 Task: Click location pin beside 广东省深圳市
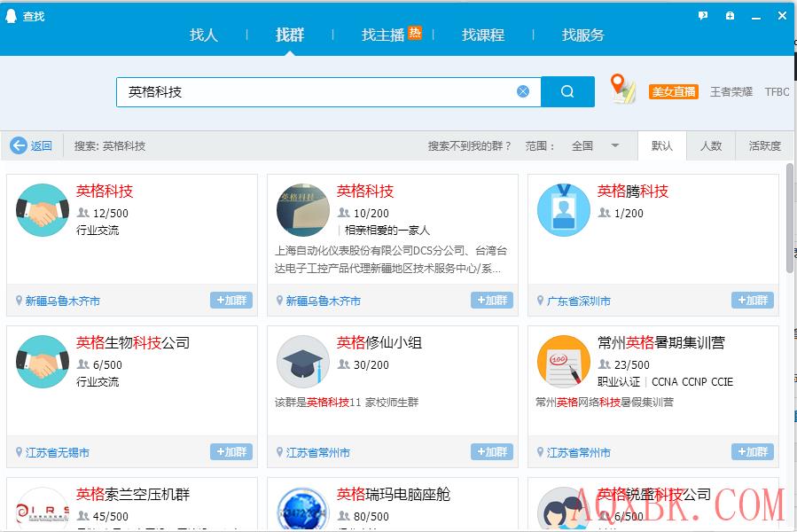[540, 301]
